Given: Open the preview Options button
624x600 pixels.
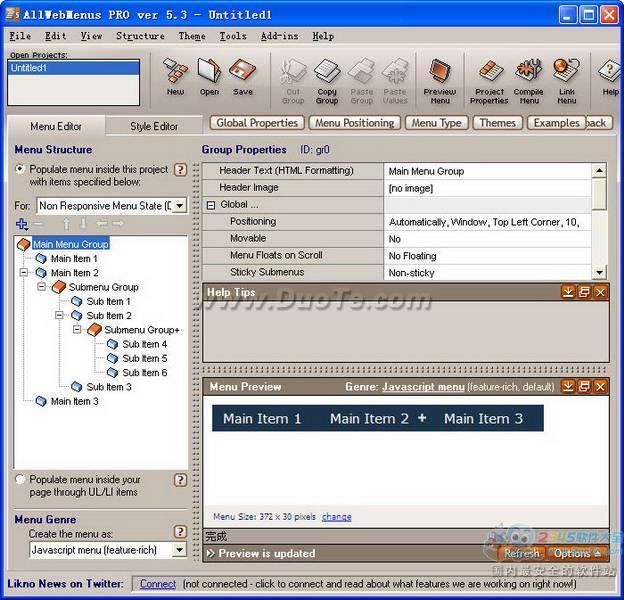Looking at the screenshot, I should tap(577, 553).
